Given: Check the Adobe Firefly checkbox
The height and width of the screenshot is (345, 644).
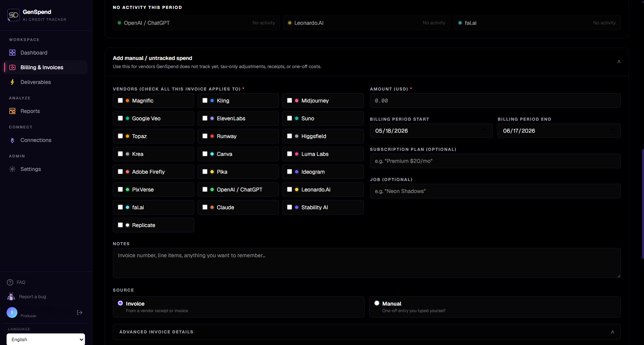Looking at the screenshot, I should [x=120, y=172].
